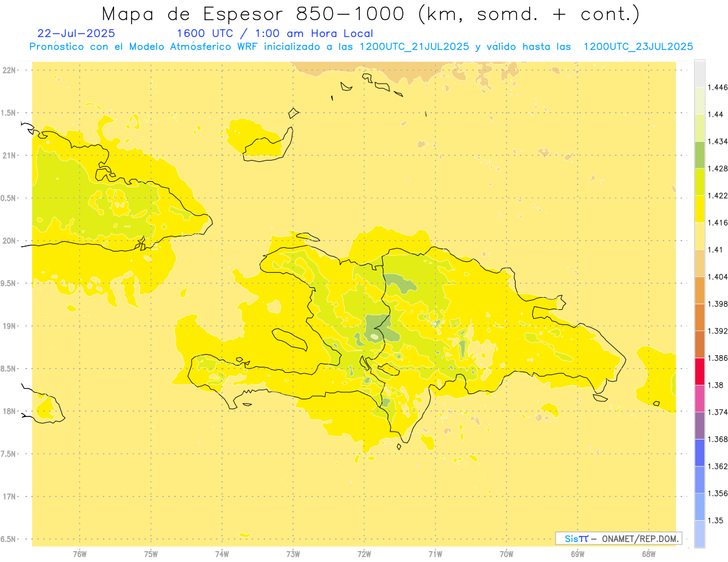This screenshot has width=728, height=562.
Task: Click the 69W longitude label
Action: [x=578, y=554]
